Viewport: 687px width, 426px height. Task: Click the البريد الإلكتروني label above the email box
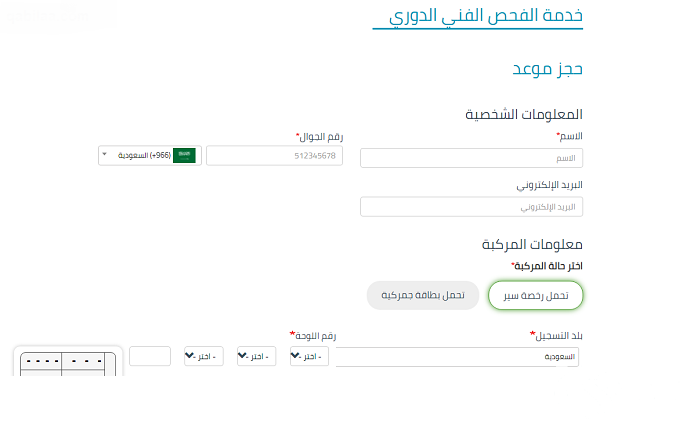(x=549, y=185)
